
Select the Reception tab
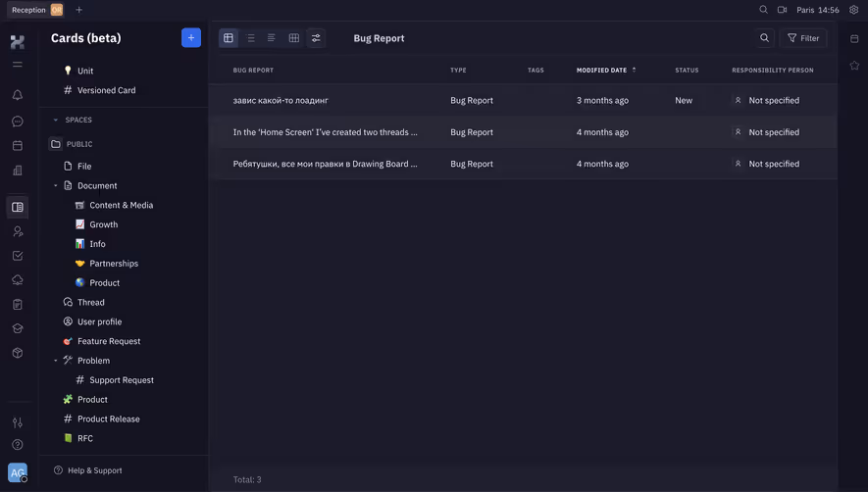point(36,10)
